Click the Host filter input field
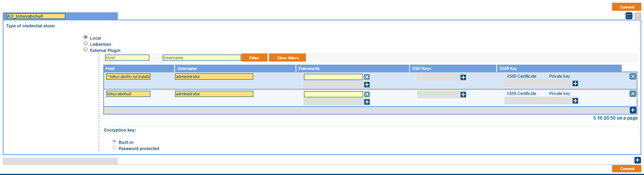 [127, 58]
